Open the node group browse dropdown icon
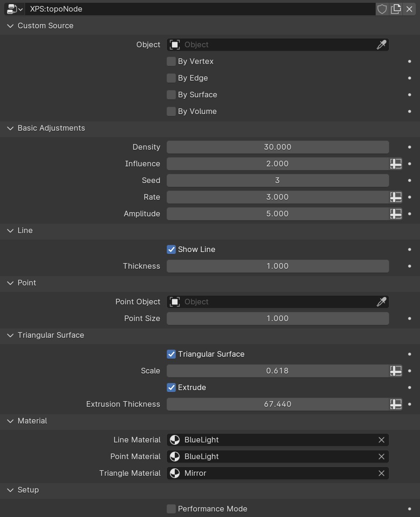This screenshot has width=420, height=517. point(14,9)
